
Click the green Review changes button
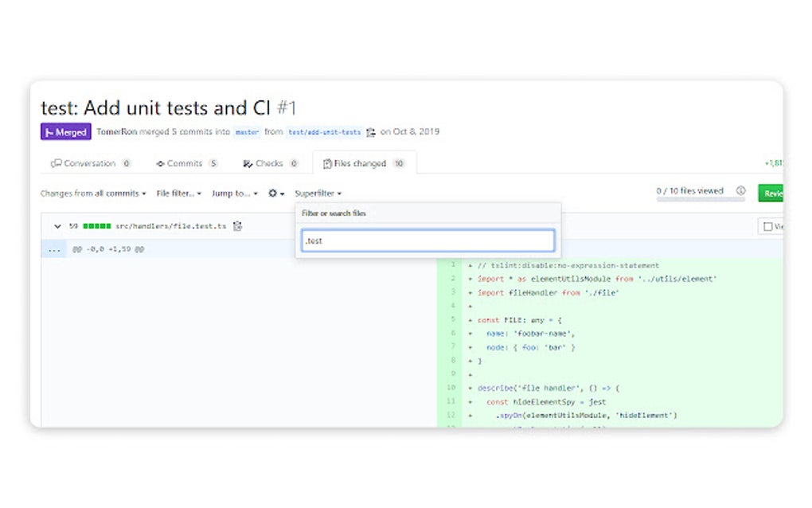click(771, 193)
